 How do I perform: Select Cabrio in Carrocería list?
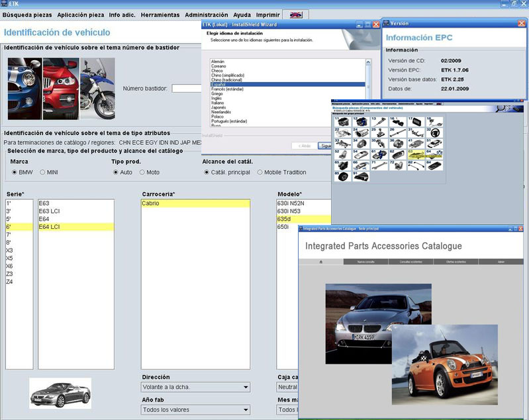(x=196, y=203)
